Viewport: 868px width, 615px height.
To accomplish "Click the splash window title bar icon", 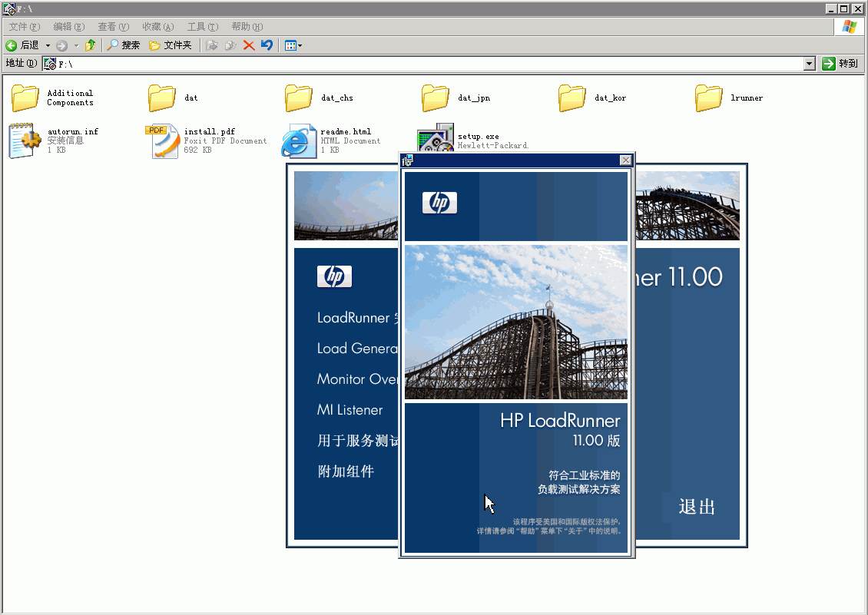I will point(407,160).
